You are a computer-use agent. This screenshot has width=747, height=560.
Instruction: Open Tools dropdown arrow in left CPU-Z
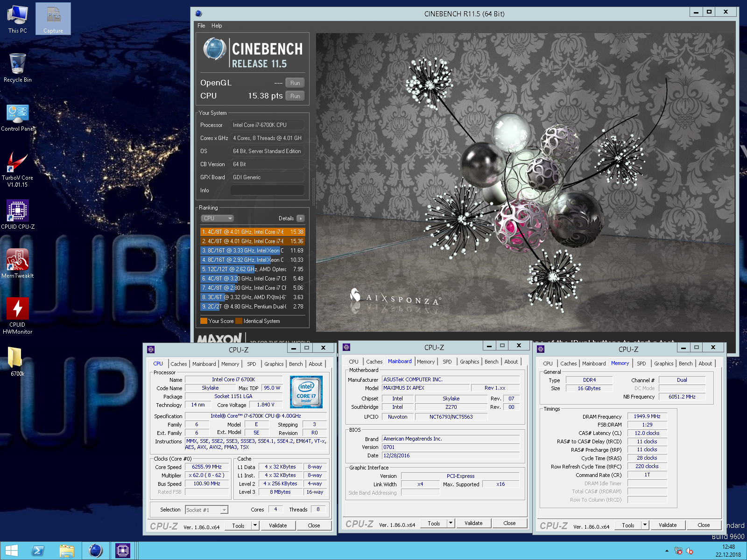coord(255,525)
